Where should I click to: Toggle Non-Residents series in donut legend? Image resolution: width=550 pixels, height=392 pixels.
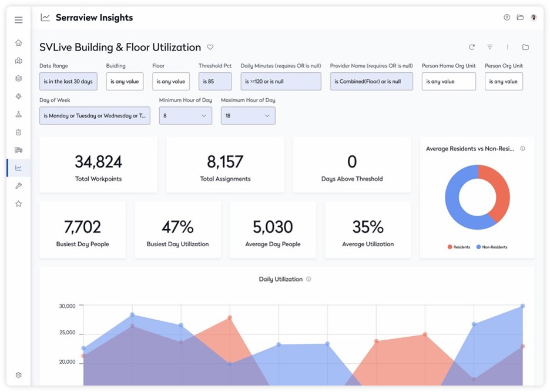[x=492, y=247]
